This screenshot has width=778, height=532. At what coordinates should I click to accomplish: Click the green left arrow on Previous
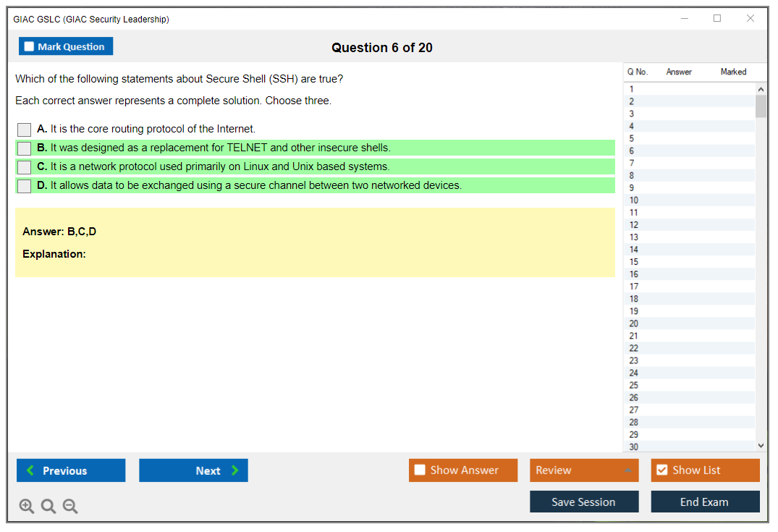point(30,470)
